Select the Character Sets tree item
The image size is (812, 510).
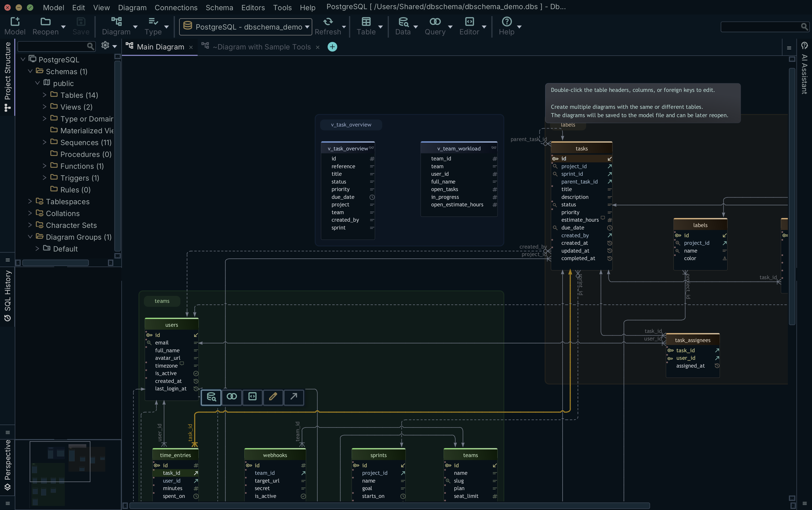[x=71, y=225]
